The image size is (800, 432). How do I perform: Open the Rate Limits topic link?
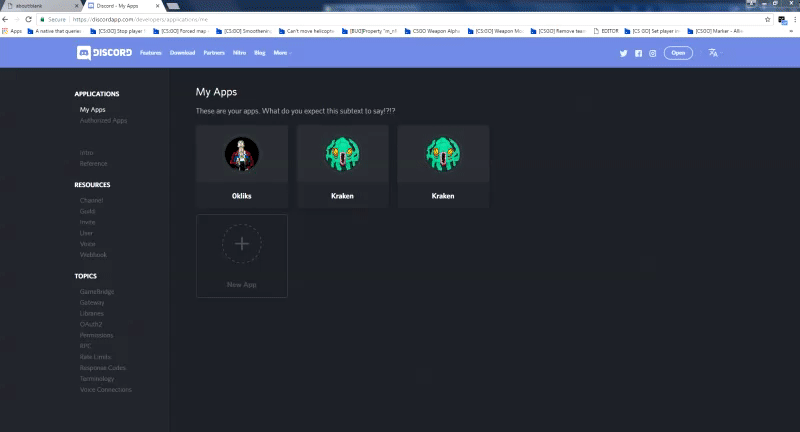pos(95,357)
